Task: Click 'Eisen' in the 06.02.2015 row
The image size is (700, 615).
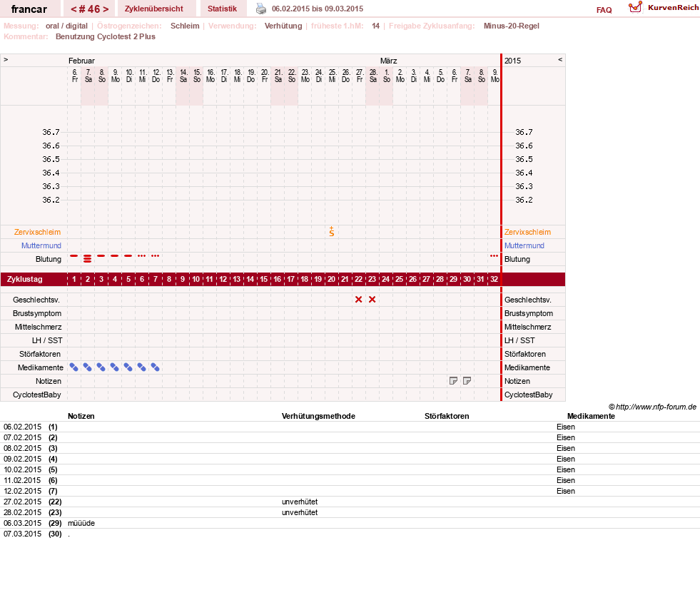Action: (x=566, y=427)
